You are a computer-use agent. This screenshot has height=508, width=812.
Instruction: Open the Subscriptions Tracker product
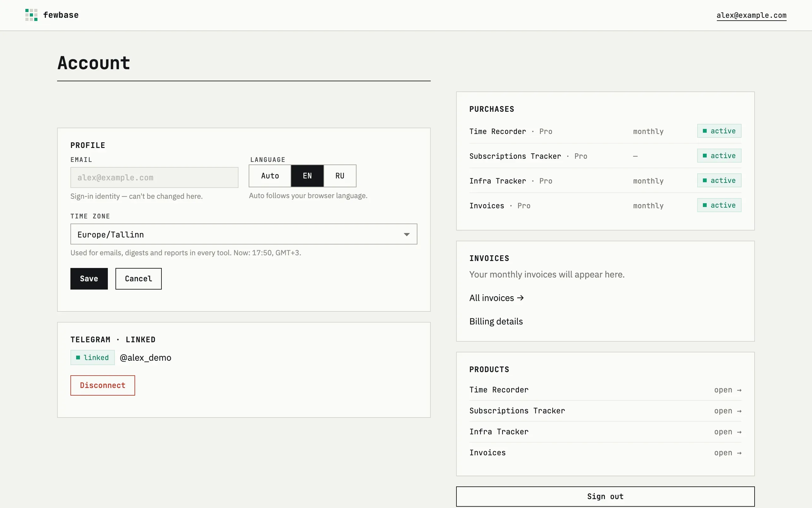click(605, 411)
